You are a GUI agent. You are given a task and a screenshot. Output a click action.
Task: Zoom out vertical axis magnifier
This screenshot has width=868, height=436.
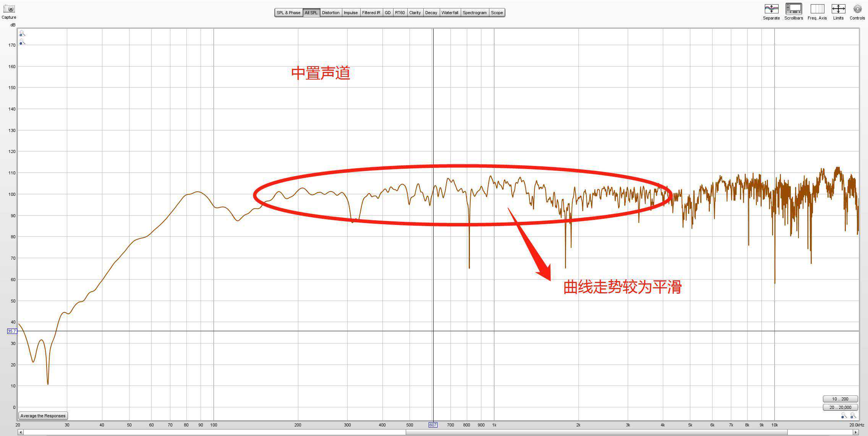[22, 42]
